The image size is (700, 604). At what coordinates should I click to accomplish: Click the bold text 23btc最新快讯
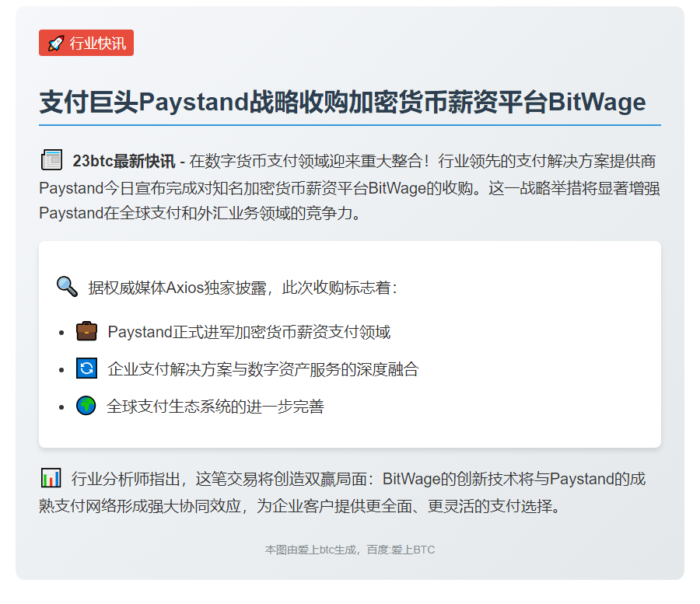[x=124, y=161]
